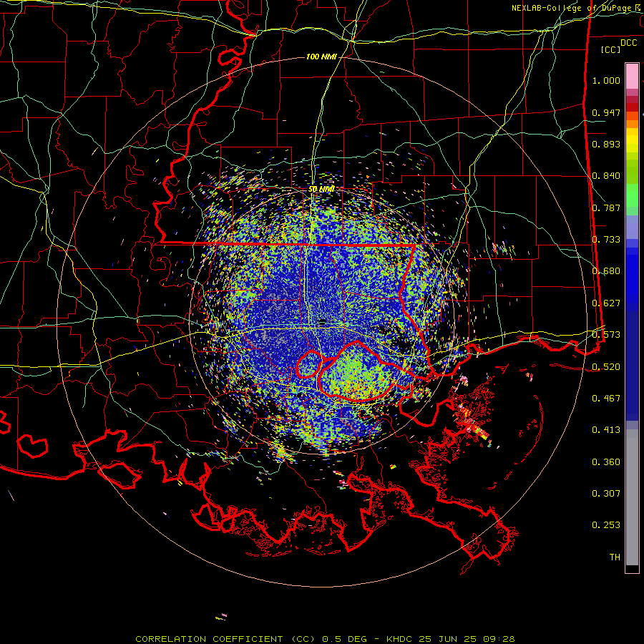Pick the light pink swatch atop color bar

(632, 76)
